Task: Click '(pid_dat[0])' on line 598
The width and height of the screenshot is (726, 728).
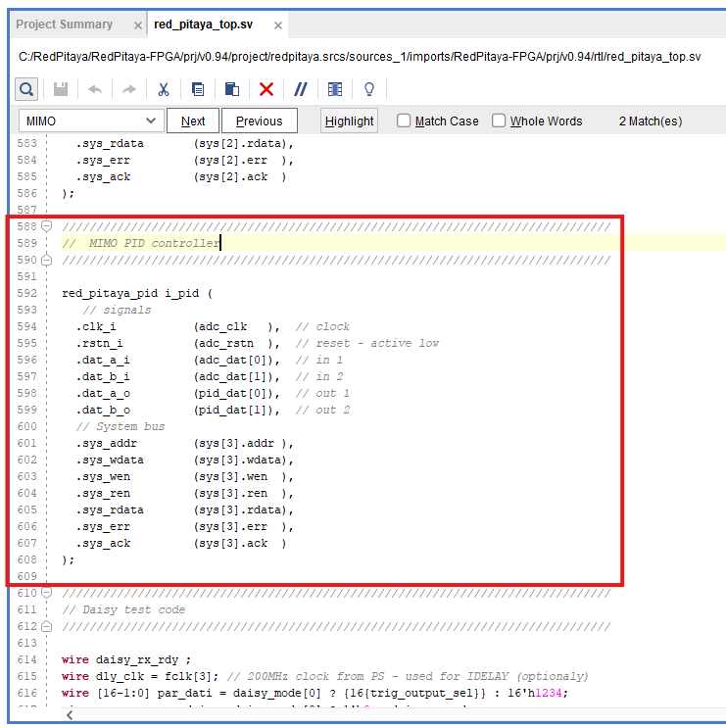Action: pos(236,393)
